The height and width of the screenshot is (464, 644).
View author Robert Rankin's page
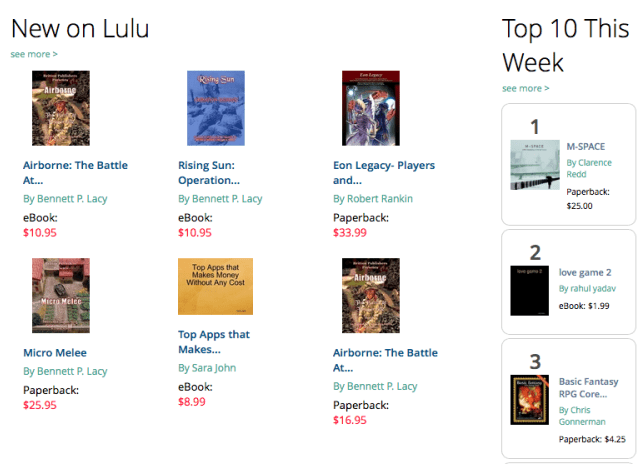click(373, 199)
